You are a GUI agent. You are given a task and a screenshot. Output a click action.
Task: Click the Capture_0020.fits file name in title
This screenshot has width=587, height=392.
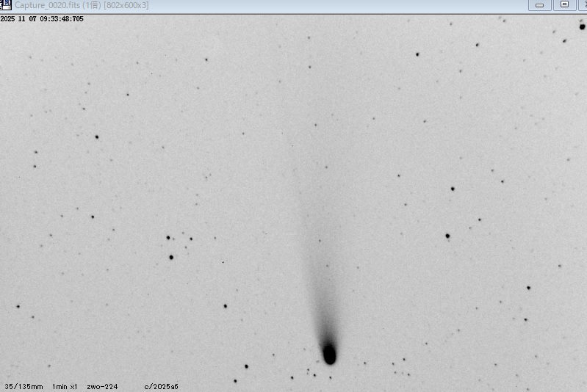(x=48, y=5)
